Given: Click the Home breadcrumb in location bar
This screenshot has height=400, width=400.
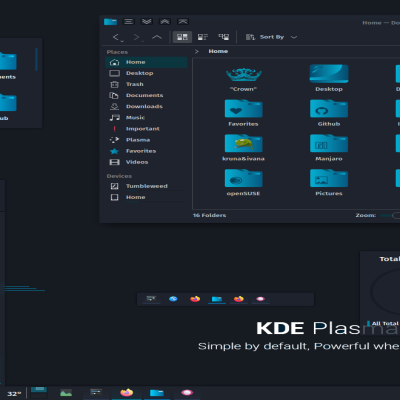Looking at the screenshot, I should point(218,51).
